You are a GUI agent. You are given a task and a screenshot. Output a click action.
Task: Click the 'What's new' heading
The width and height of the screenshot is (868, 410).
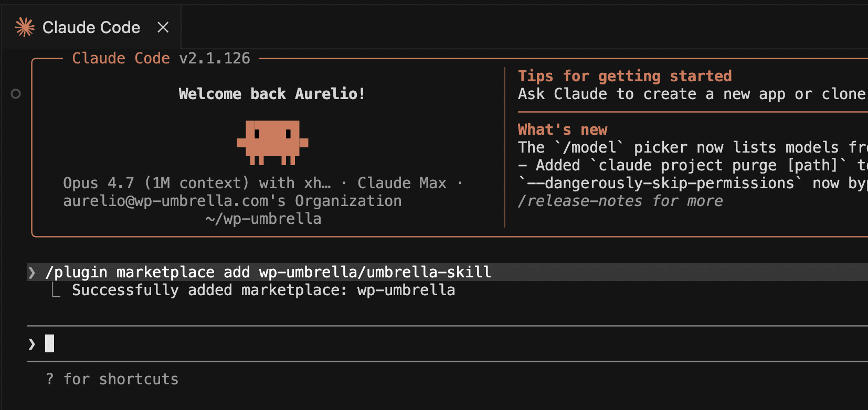(563, 130)
